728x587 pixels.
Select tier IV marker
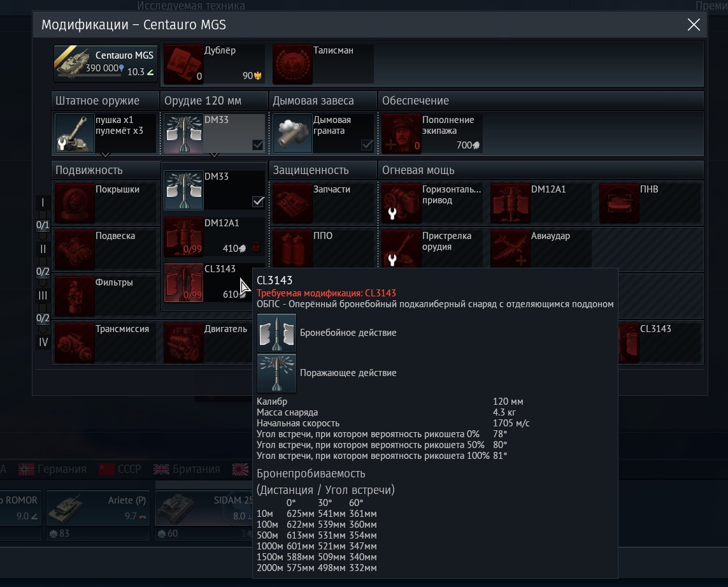tap(43, 342)
